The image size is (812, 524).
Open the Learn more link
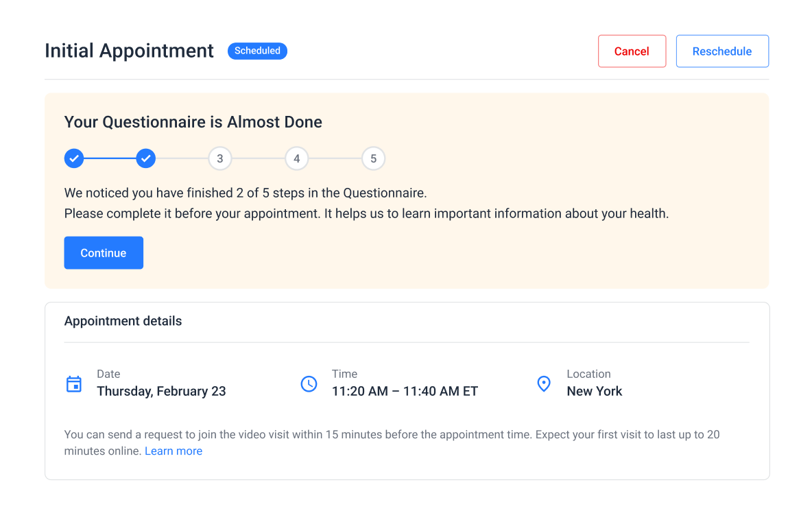pyautogui.click(x=174, y=451)
